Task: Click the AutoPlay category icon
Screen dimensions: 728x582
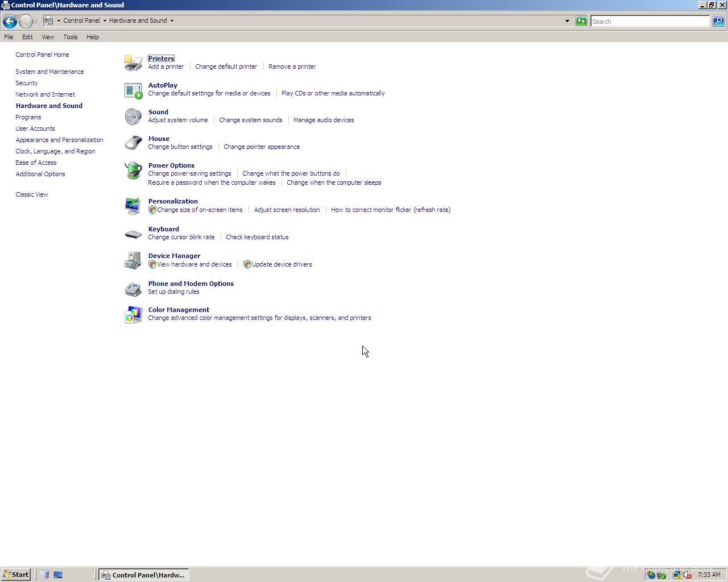Action: pos(133,90)
